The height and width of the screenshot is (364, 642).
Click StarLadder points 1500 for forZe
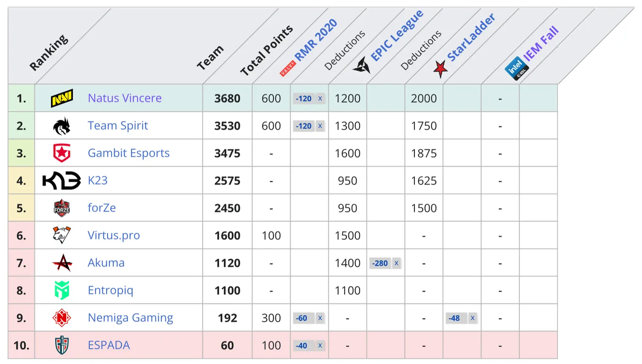coord(424,208)
